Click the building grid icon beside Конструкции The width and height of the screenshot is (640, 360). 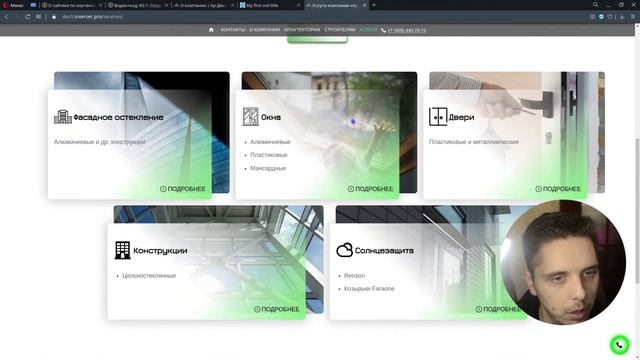pyautogui.click(x=122, y=250)
